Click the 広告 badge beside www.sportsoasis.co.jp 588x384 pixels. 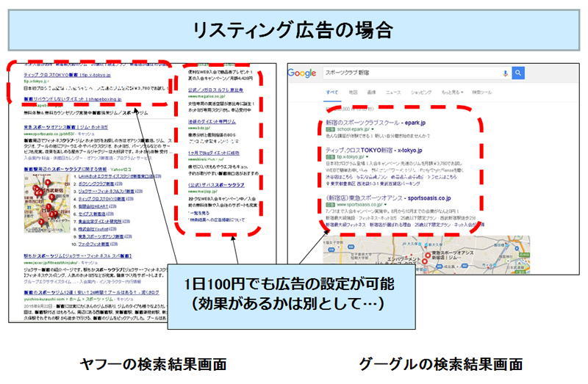point(330,205)
